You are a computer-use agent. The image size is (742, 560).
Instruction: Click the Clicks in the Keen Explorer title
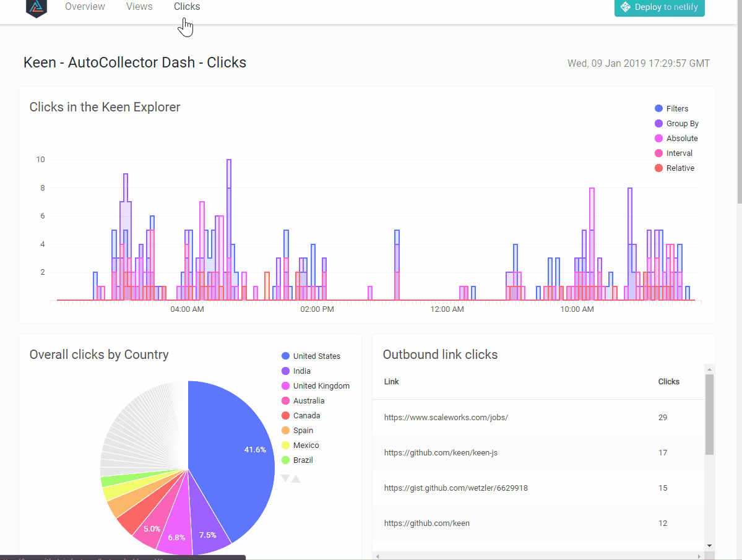(x=105, y=107)
